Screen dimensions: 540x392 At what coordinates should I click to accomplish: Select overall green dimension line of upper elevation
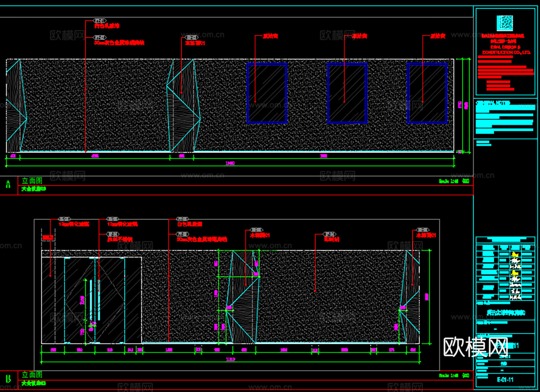click(230, 166)
